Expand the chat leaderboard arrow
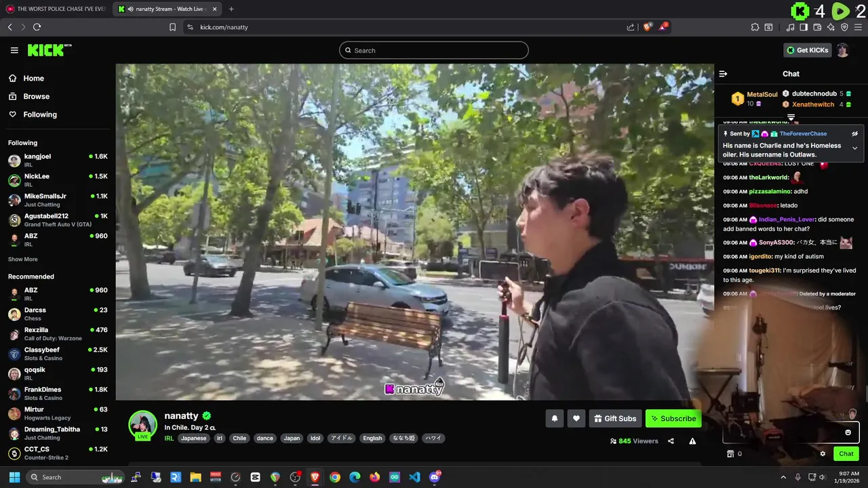 (791, 117)
